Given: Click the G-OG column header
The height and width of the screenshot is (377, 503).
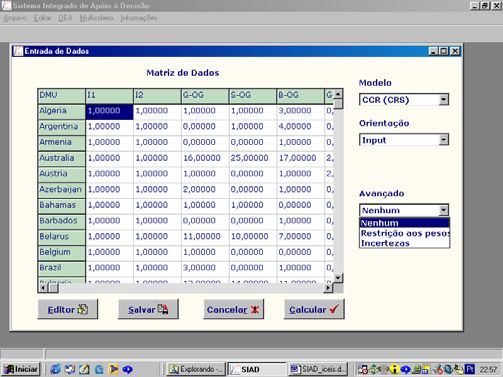Looking at the screenshot, I should pos(205,96).
